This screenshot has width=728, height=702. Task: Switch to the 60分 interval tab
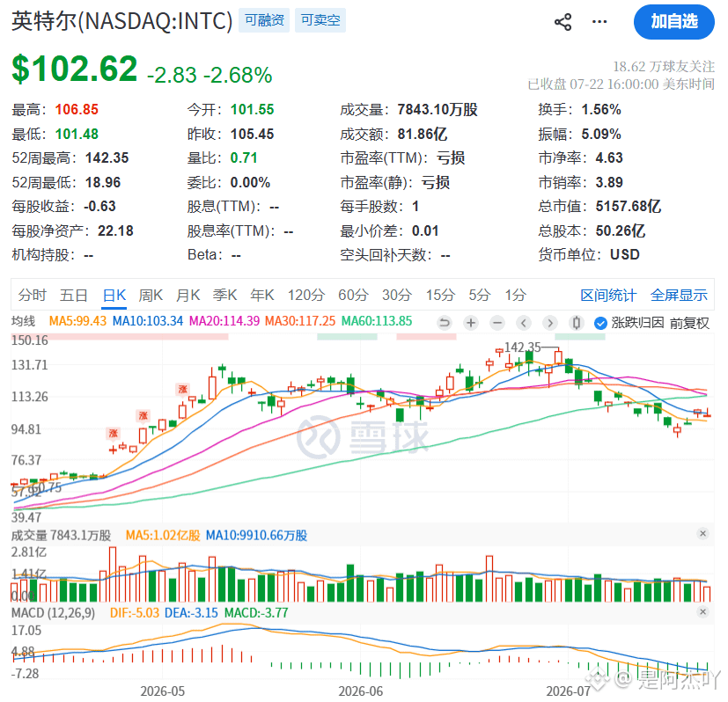point(353,295)
